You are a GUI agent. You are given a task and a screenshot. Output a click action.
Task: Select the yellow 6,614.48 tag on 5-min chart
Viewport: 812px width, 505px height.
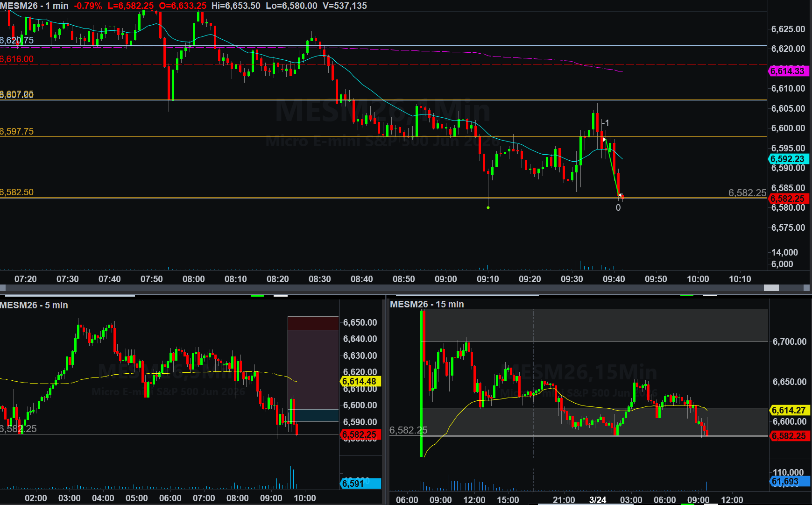[x=360, y=381]
